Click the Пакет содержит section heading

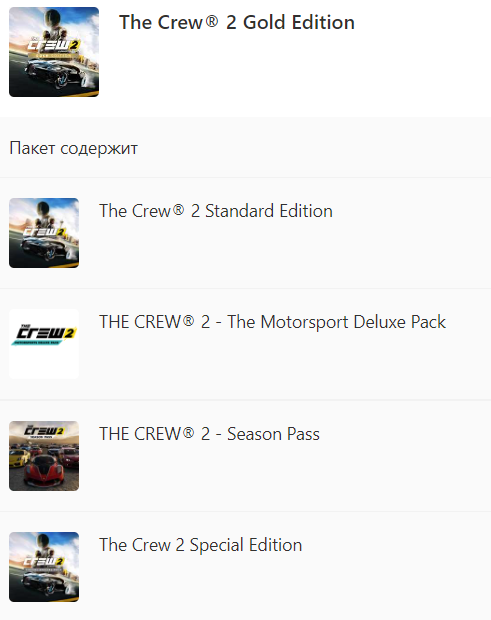[74, 148]
